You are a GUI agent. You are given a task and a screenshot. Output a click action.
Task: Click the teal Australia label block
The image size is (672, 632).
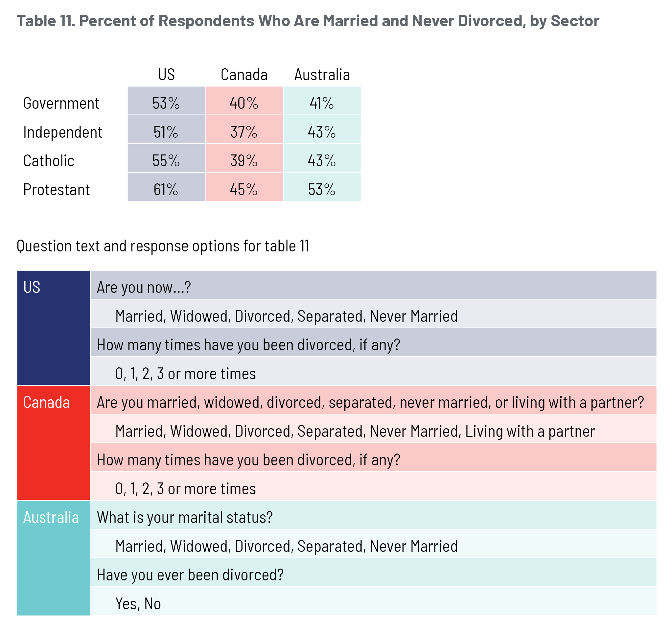pyautogui.click(x=54, y=558)
